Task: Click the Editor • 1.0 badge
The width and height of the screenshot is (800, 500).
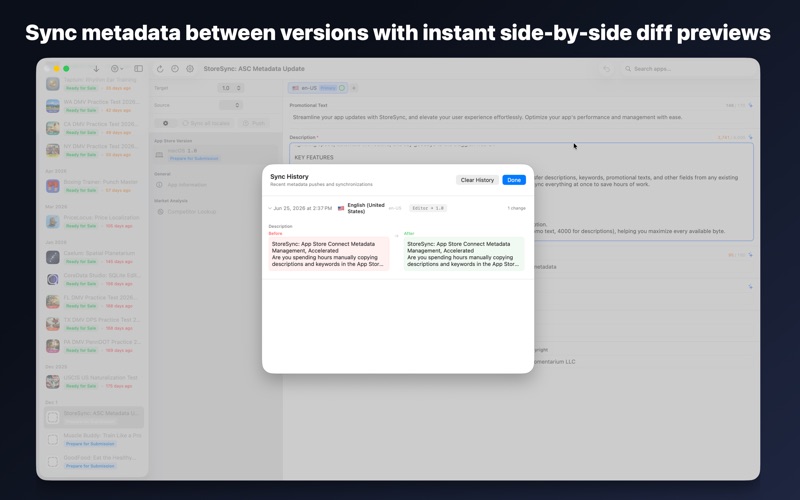Action: (428, 208)
